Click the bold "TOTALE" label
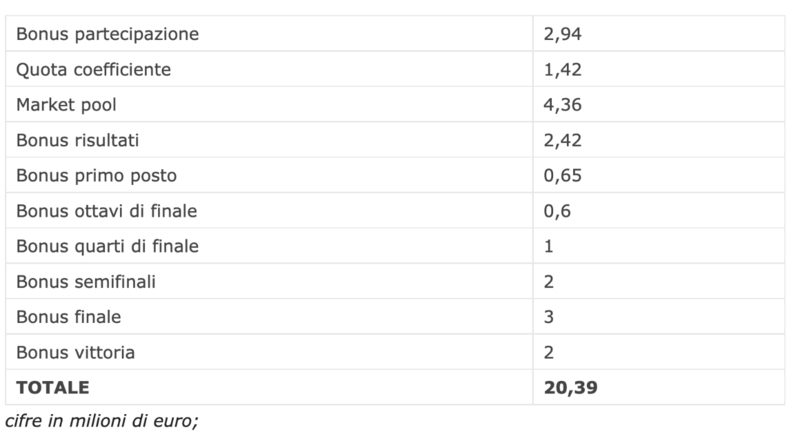Screen dimensions: 800x441 [x=53, y=387]
